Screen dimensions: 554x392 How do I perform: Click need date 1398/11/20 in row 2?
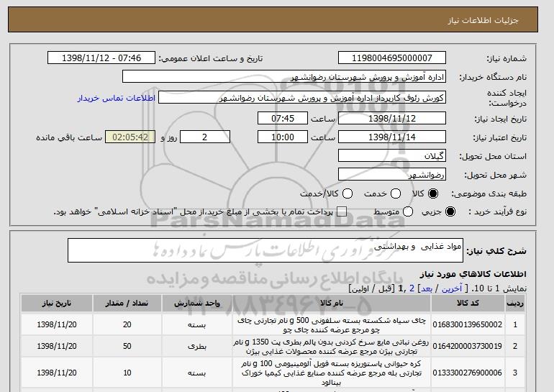(57, 346)
